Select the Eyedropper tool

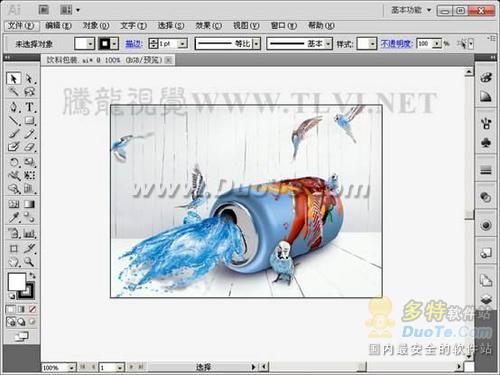(x=14, y=218)
